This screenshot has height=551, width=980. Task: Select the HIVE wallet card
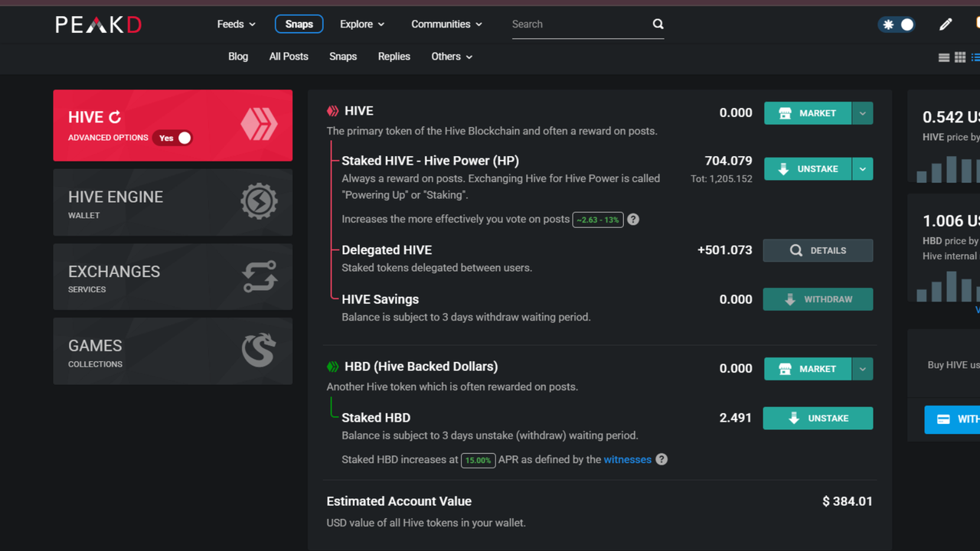(x=173, y=126)
